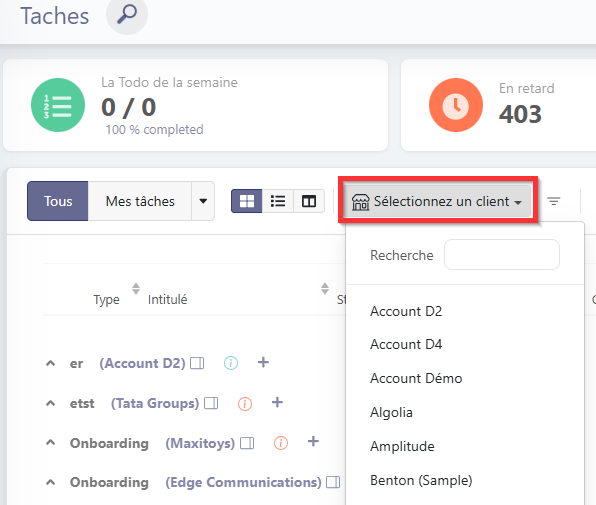Click the Recherche input field
The image size is (596, 505).
point(502,255)
